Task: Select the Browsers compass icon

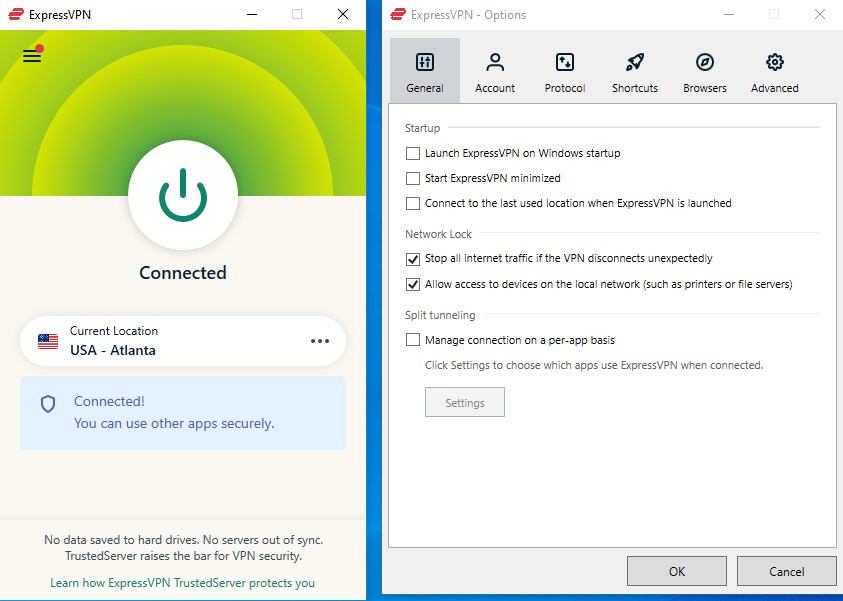Action: [x=705, y=62]
